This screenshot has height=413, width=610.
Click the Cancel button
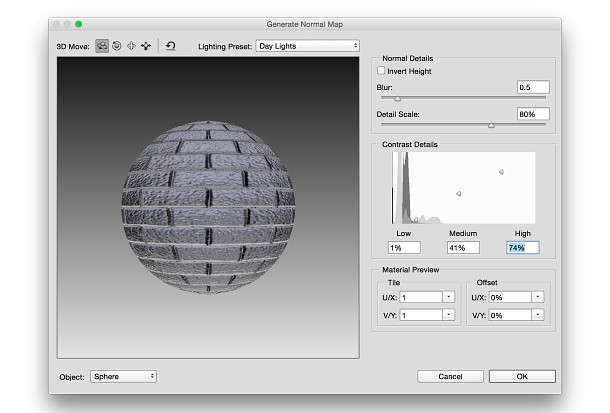450,376
